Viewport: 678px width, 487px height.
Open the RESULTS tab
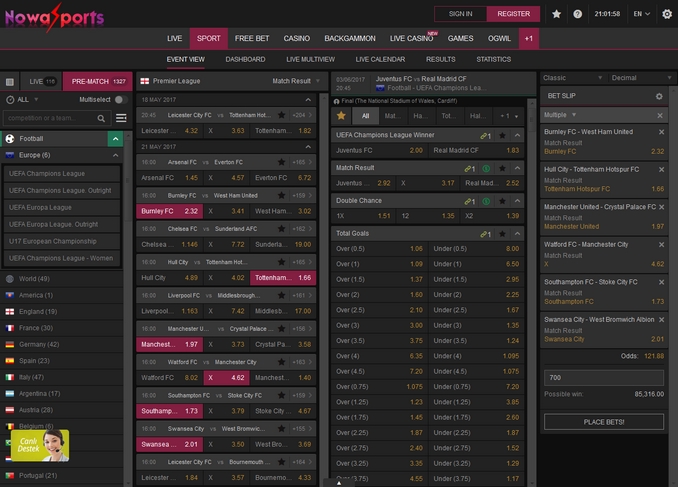(440, 59)
